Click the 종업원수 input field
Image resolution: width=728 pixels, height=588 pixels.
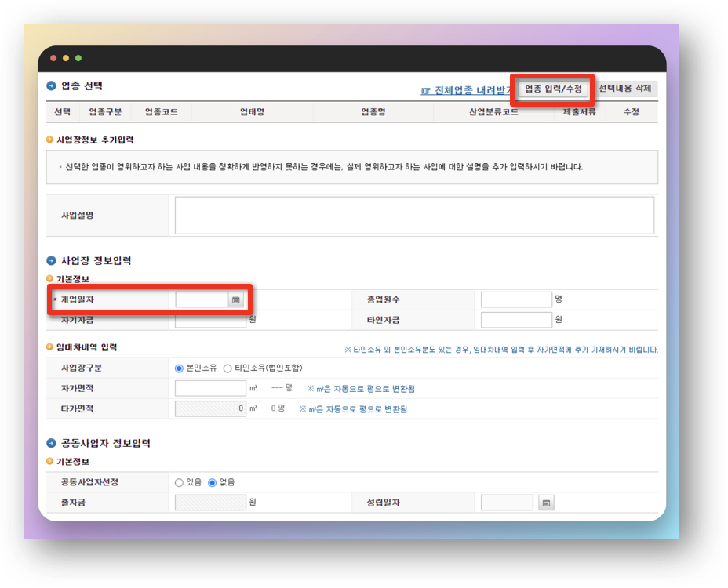516,299
